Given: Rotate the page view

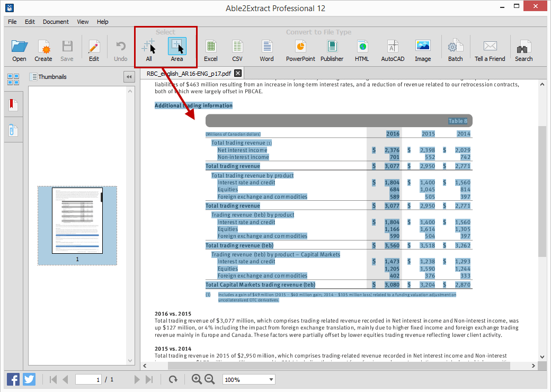Looking at the screenshot, I should click(173, 380).
